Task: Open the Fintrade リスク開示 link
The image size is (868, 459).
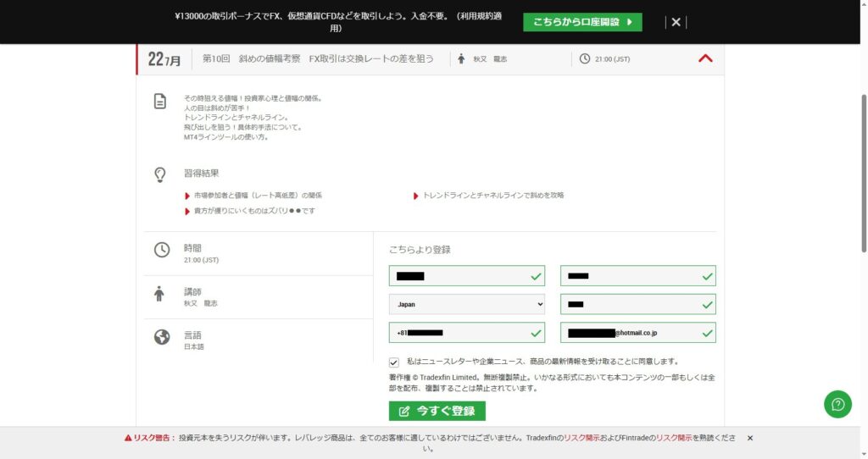Action: [674, 438]
